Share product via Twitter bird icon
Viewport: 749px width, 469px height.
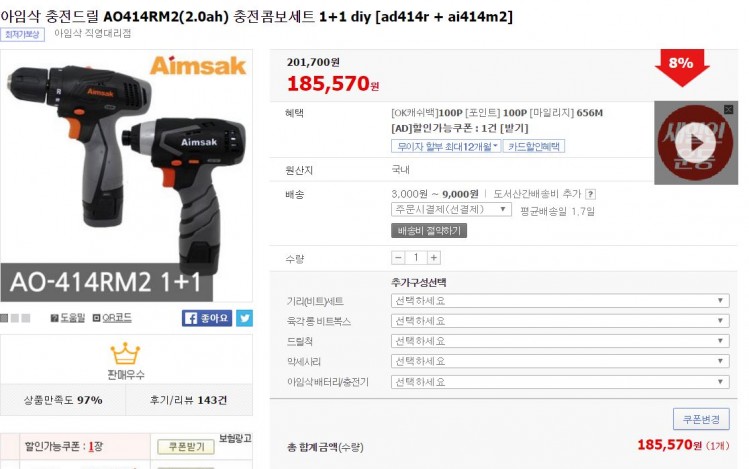pos(244,318)
